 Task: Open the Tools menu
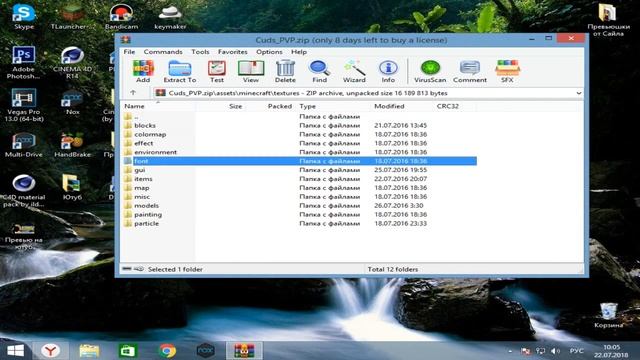(200, 52)
